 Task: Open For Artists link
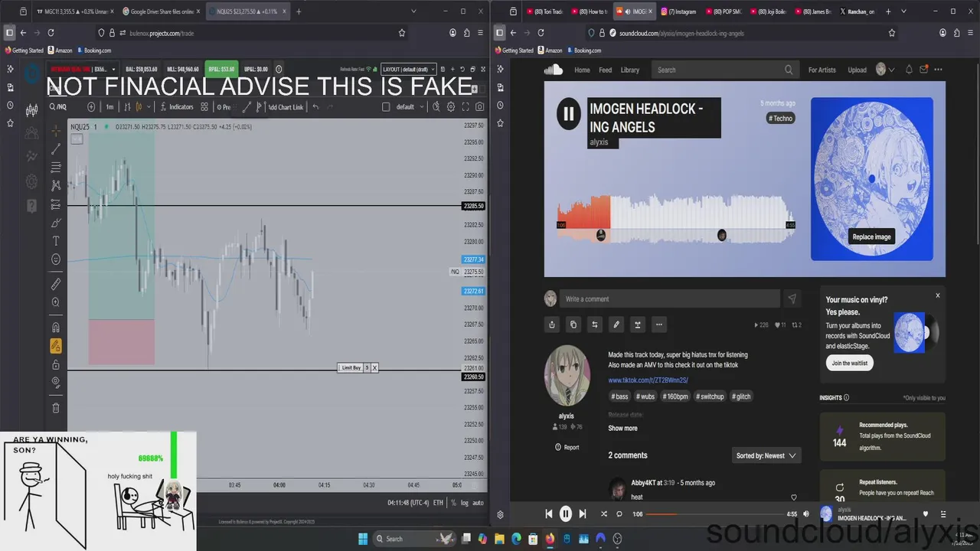822,70
